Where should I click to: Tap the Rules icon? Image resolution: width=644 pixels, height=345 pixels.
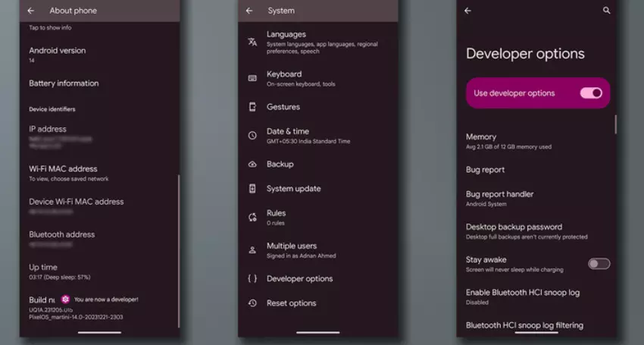(x=252, y=218)
